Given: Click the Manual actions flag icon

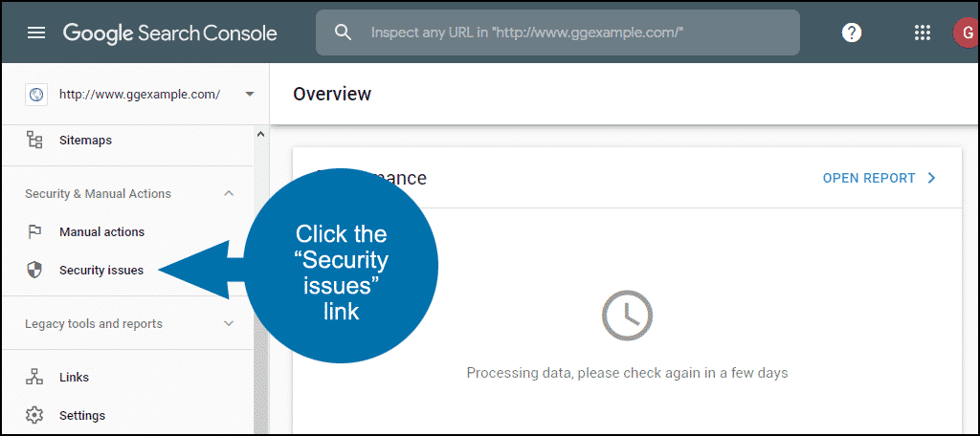Looking at the screenshot, I should 35,231.
